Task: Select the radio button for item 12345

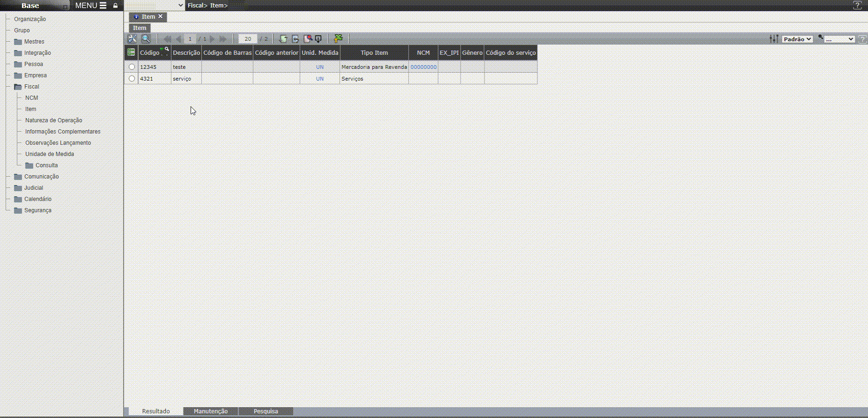Action: point(132,67)
